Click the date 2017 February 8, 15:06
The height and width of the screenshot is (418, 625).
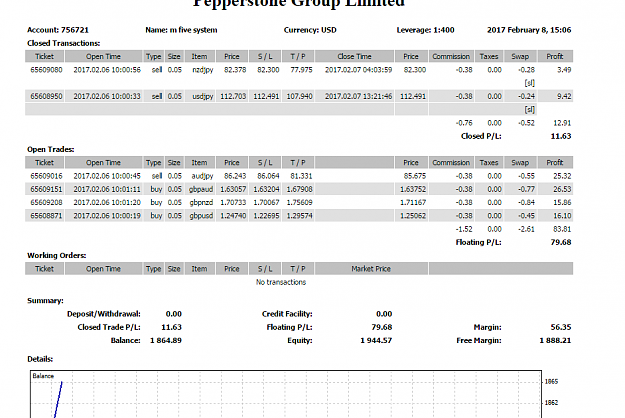(x=529, y=30)
